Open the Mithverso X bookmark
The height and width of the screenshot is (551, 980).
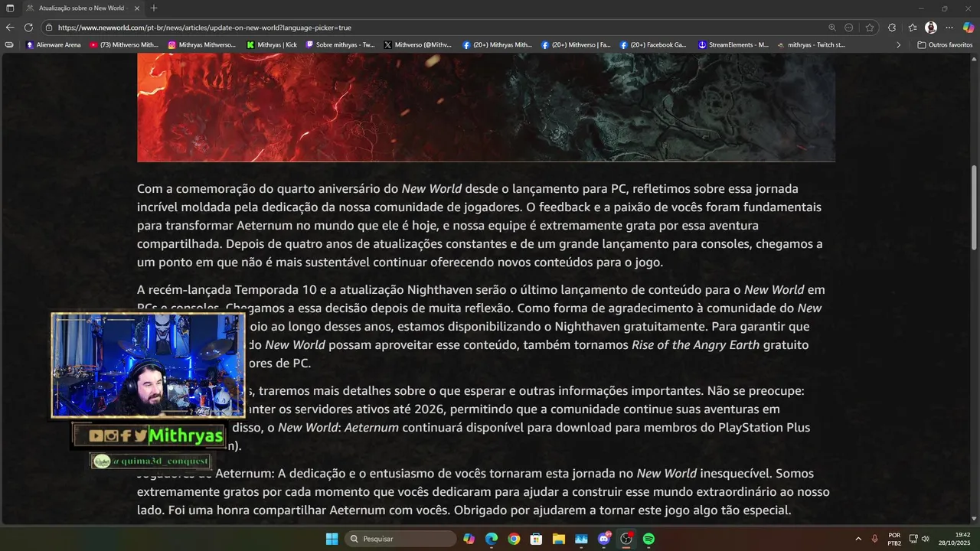418,45
